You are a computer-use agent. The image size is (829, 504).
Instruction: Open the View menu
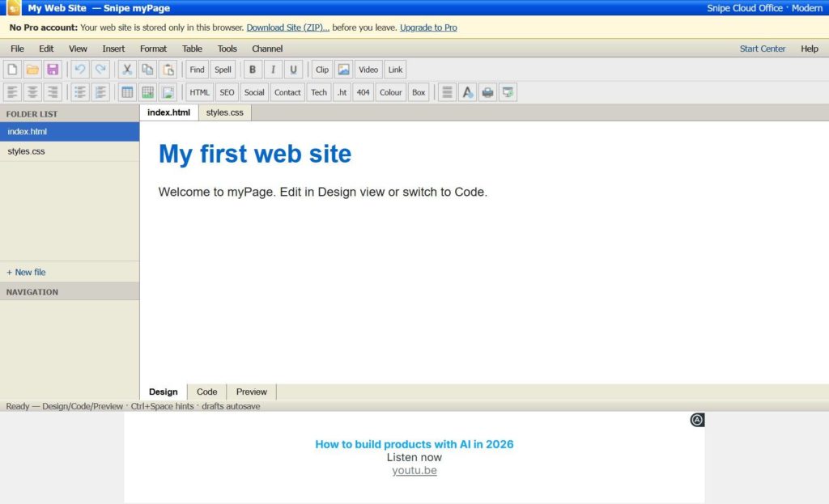click(78, 49)
